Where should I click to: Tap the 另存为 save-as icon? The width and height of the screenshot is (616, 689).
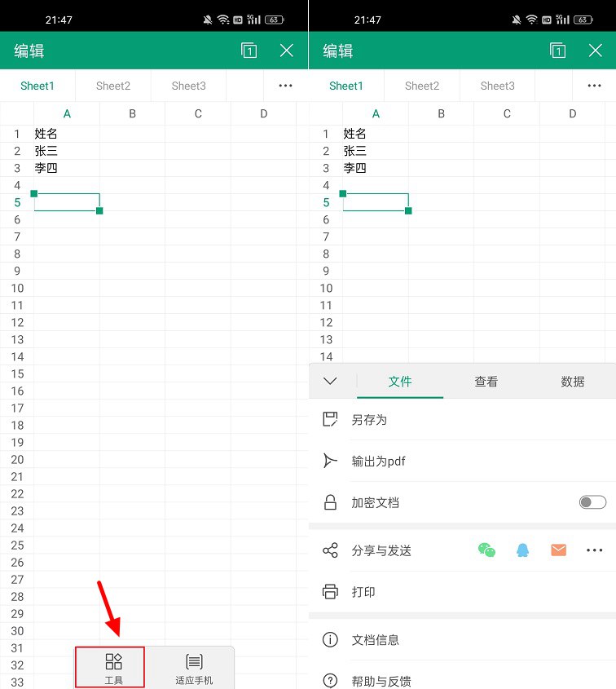point(330,419)
